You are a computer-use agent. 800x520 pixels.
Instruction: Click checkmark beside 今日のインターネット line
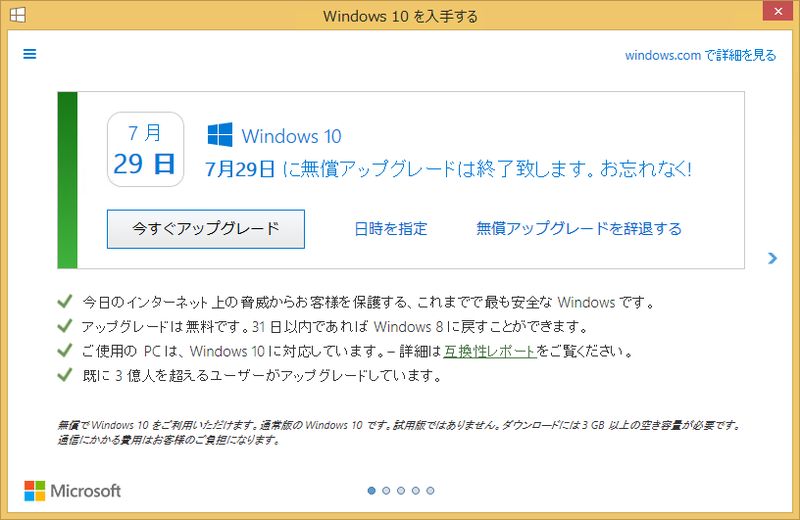click(x=65, y=301)
